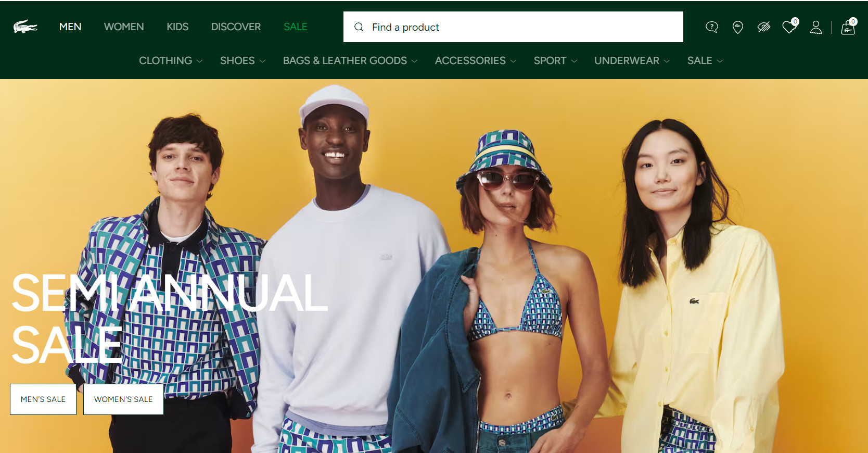
Task: Select the Kids tab in top navigation
Action: 177,27
